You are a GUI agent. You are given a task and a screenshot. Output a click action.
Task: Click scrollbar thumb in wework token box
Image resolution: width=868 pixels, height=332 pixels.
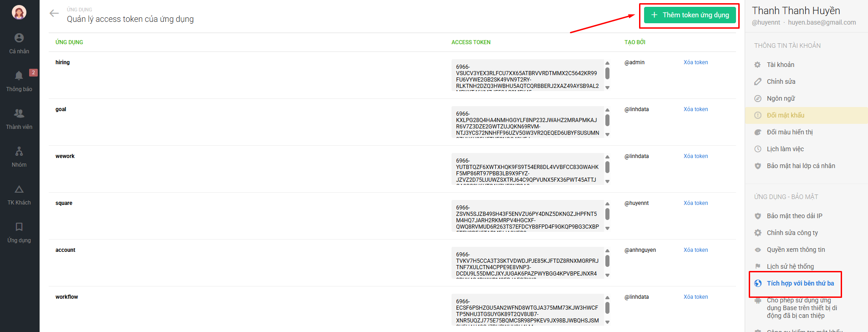(607, 167)
